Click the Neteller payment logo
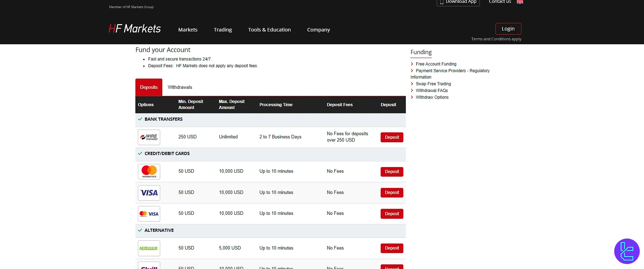Screen dimensions: 644x269 coord(149,248)
